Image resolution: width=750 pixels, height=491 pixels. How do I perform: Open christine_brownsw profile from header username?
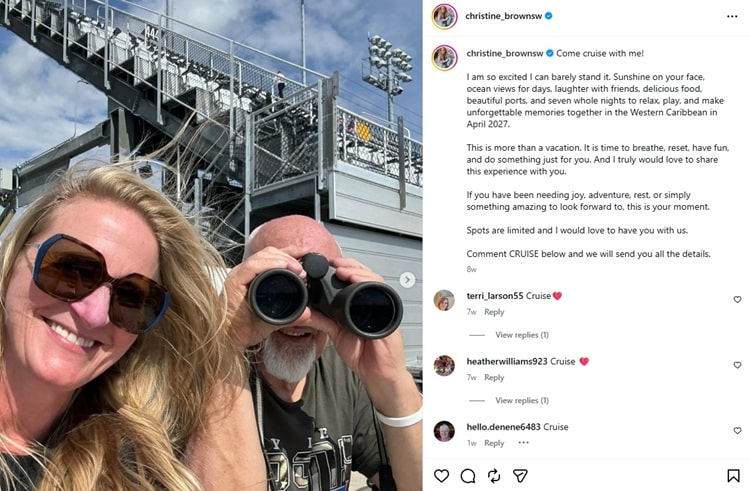[x=503, y=16]
